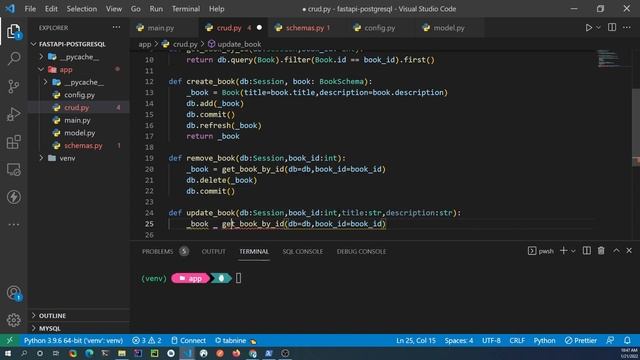Open the PROBLEMS panel tab
This screenshot has width=640, height=360.
click(x=158, y=251)
